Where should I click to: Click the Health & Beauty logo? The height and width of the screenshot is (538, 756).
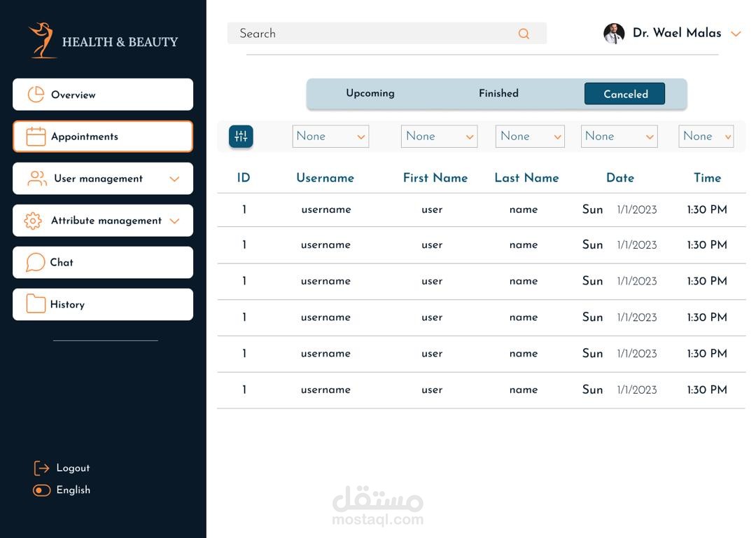(x=103, y=41)
